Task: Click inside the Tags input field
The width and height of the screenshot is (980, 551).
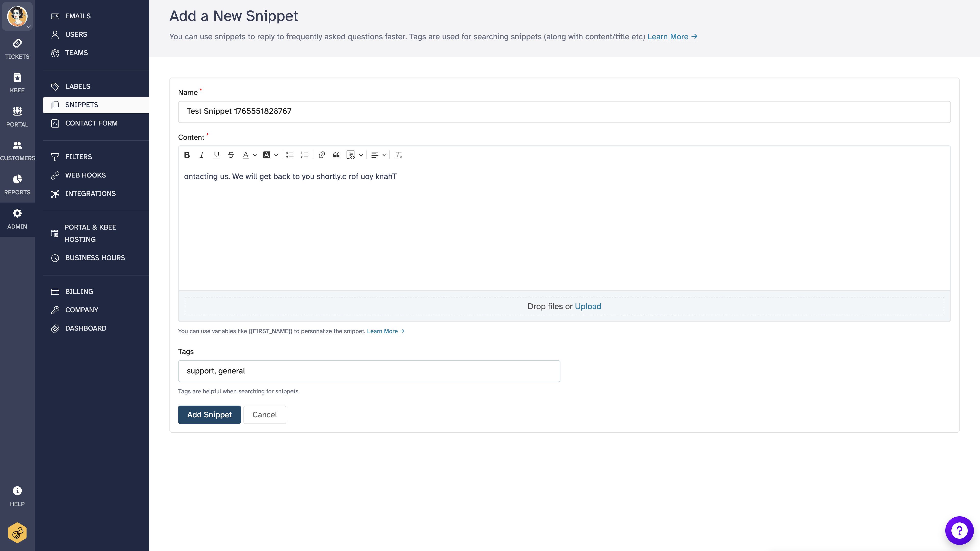Action: 368,371
